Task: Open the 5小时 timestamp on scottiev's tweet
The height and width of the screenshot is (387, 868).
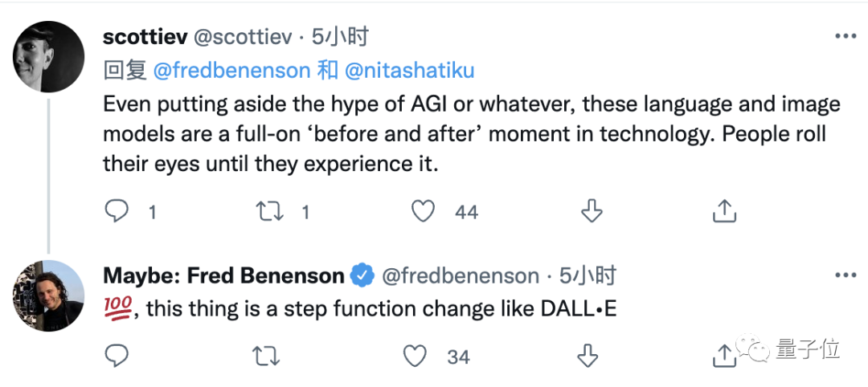Action: pyautogui.click(x=339, y=37)
